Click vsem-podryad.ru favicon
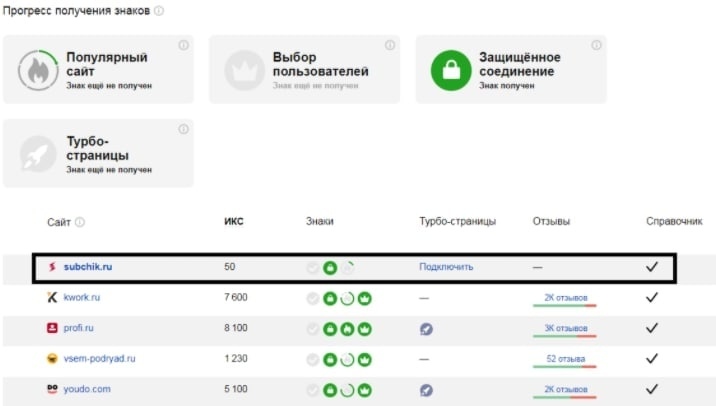This screenshot has width=716, height=406. pos(52,359)
